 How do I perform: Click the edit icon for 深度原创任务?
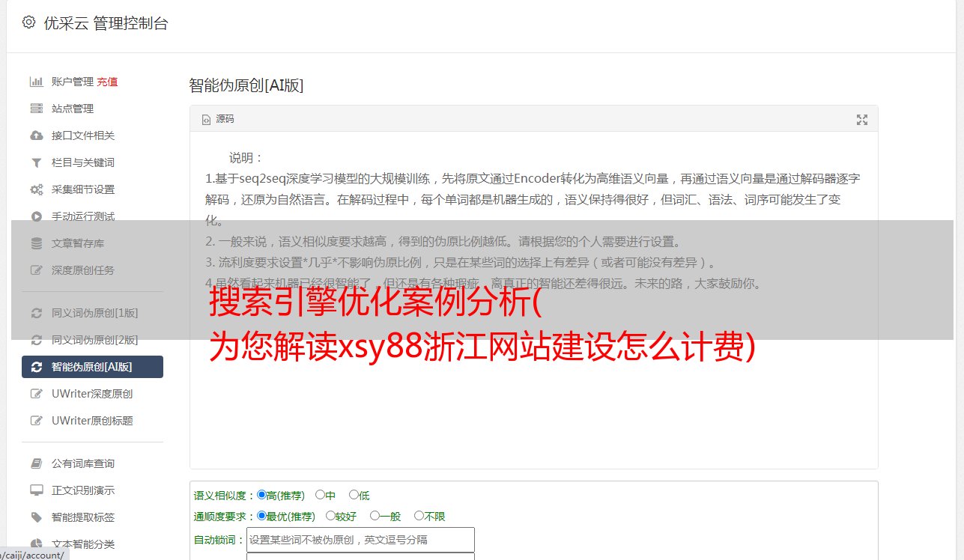click(36, 270)
